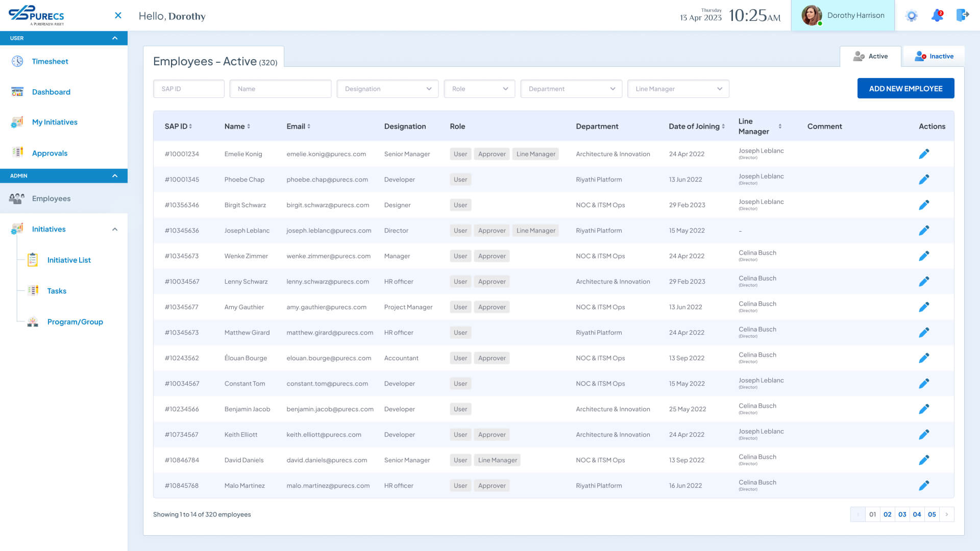This screenshot has height=551, width=980.
Task: Click ADD NEW EMPLOYEE button
Action: tap(905, 89)
